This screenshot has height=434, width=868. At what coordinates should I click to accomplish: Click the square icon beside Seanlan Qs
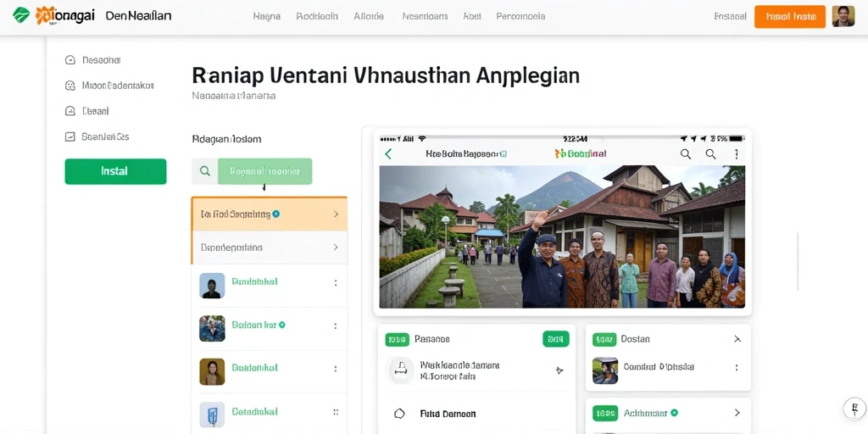tap(70, 136)
